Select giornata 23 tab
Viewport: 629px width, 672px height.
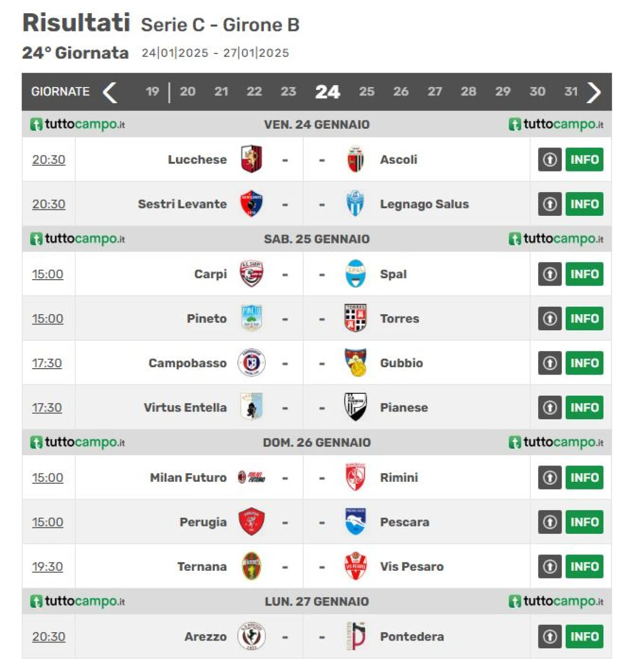(288, 91)
